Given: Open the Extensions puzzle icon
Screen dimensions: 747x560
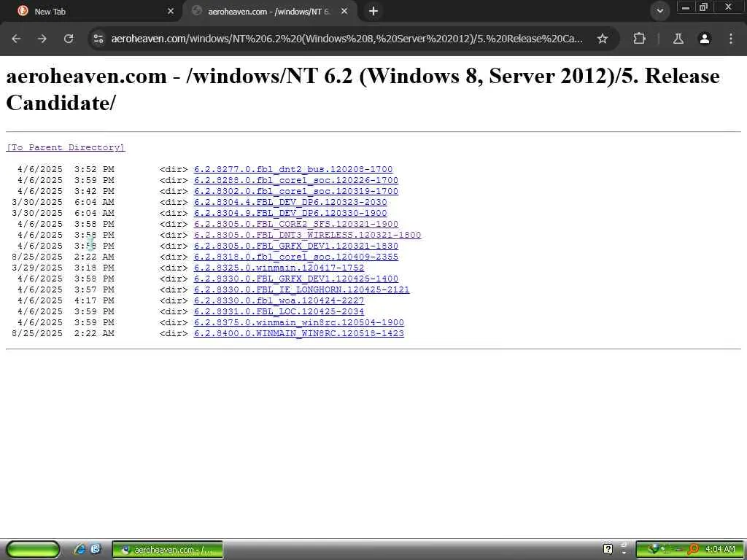Looking at the screenshot, I should point(639,39).
